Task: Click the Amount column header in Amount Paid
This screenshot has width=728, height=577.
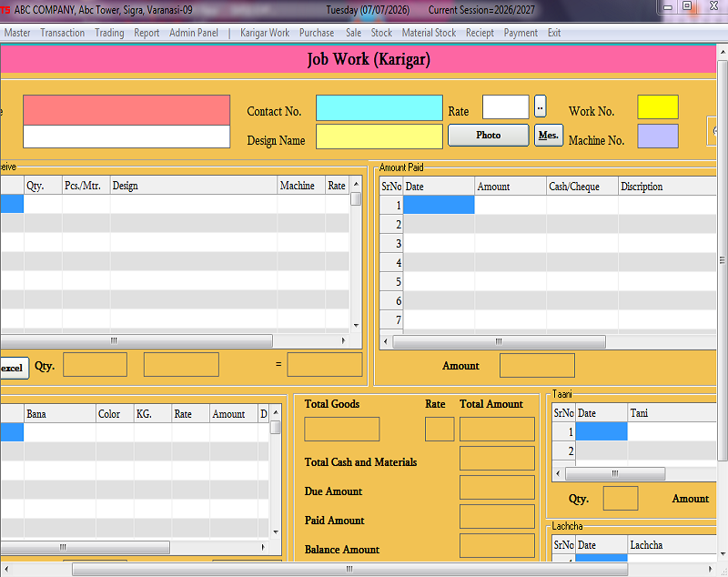Action: point(511,187)
